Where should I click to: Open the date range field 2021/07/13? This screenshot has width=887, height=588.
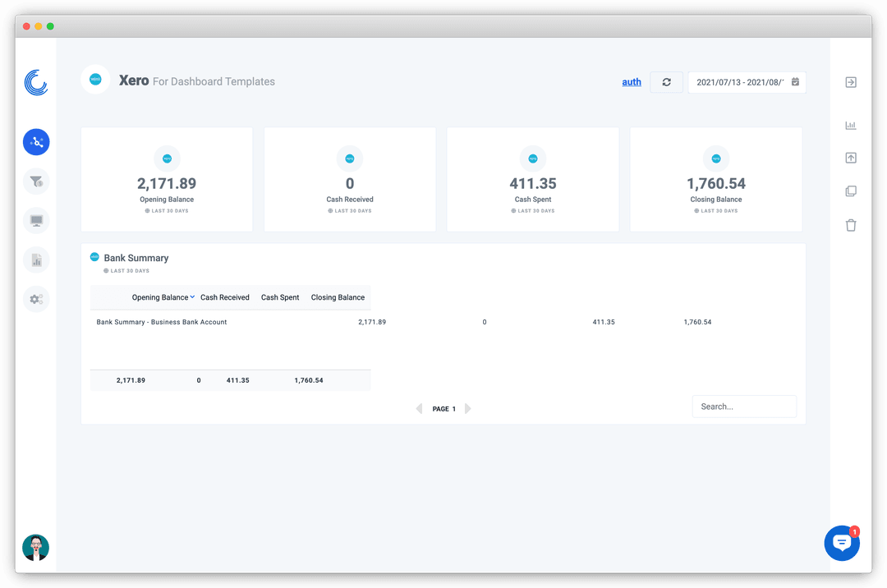coord(747,82)
